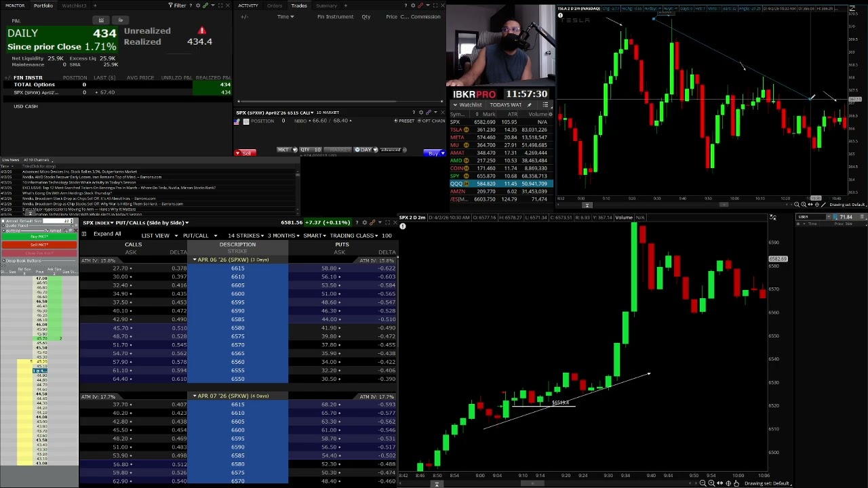
Task: Click the Portfolio panel link chain icon
Action: (205, 5)
